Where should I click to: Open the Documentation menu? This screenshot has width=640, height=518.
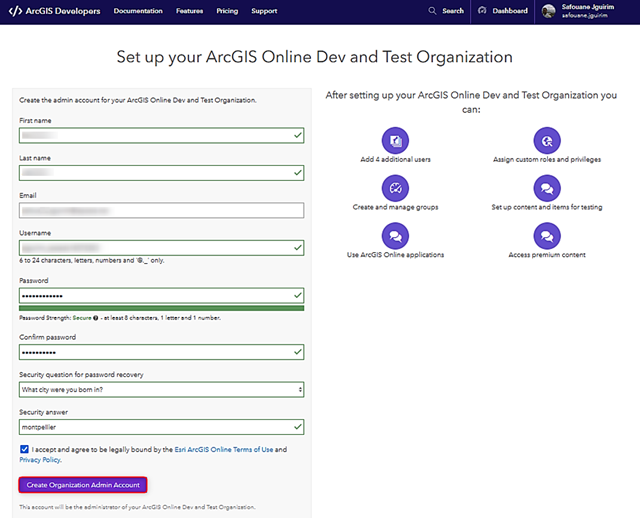(138, 11)
